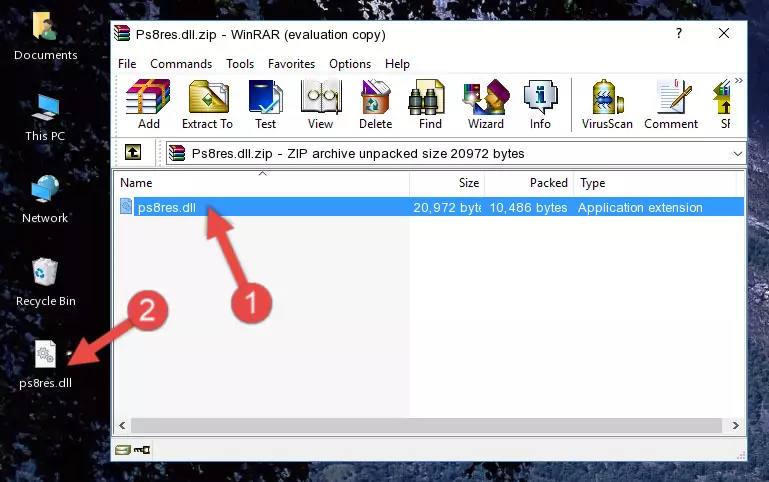
Task: Open the Commands menu
Action: [181, 64]
